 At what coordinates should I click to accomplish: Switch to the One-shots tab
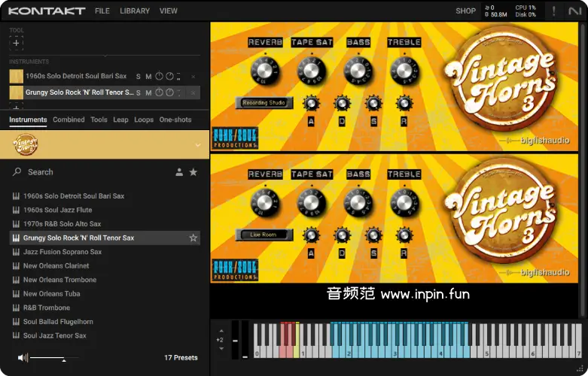[x=175, y=120]
